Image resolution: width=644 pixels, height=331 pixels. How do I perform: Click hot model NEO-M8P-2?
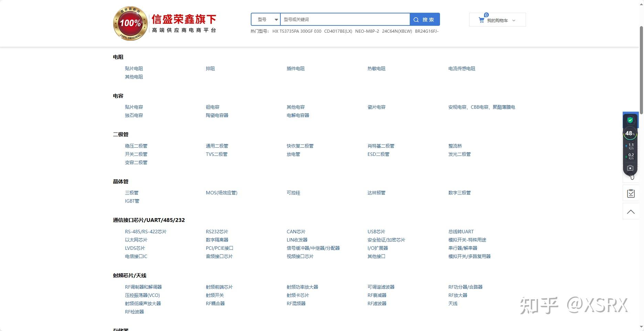click(367, 31)
